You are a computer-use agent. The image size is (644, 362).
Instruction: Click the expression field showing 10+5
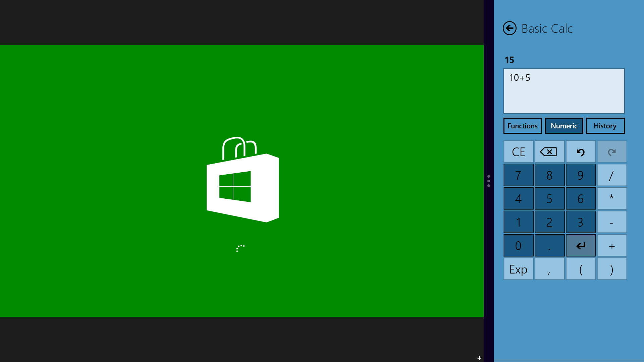tap(564, 91)
